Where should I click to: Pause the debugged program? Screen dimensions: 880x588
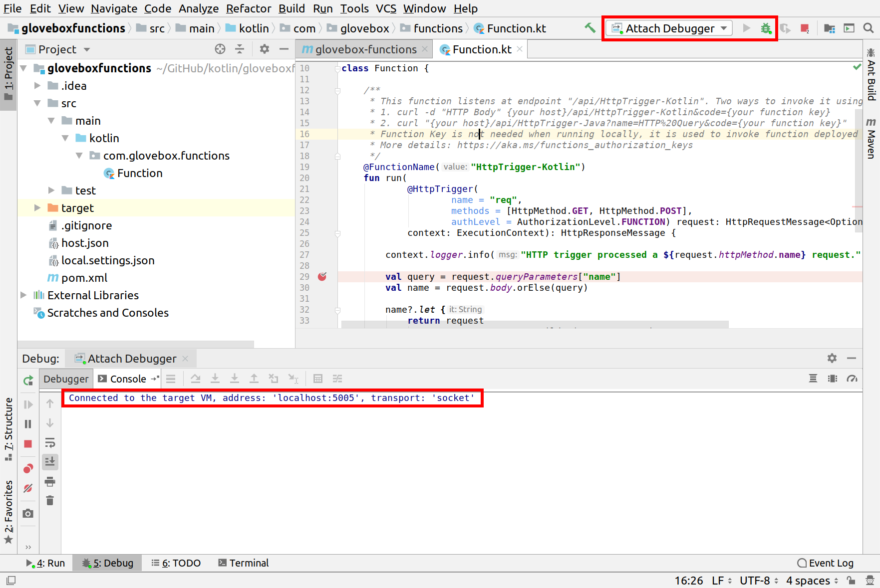point(28,424)
